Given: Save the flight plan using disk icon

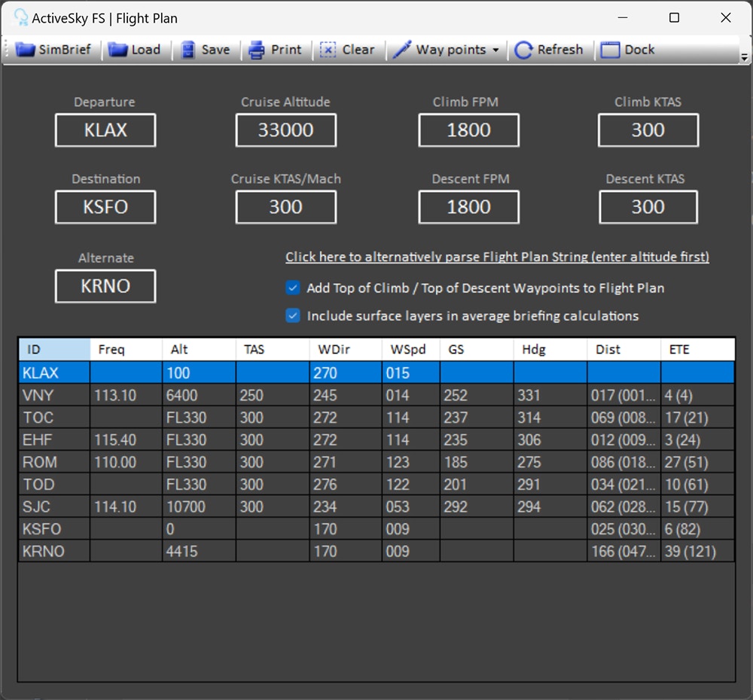Looking at the screenshot, I should tap(187, 50).
